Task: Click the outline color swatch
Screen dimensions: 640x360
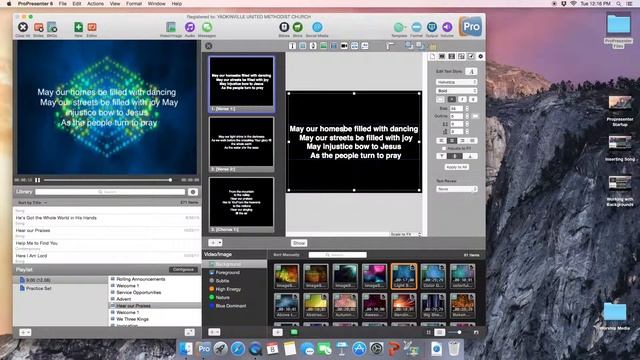Action: pyautogui.click(x=475, y=116)
